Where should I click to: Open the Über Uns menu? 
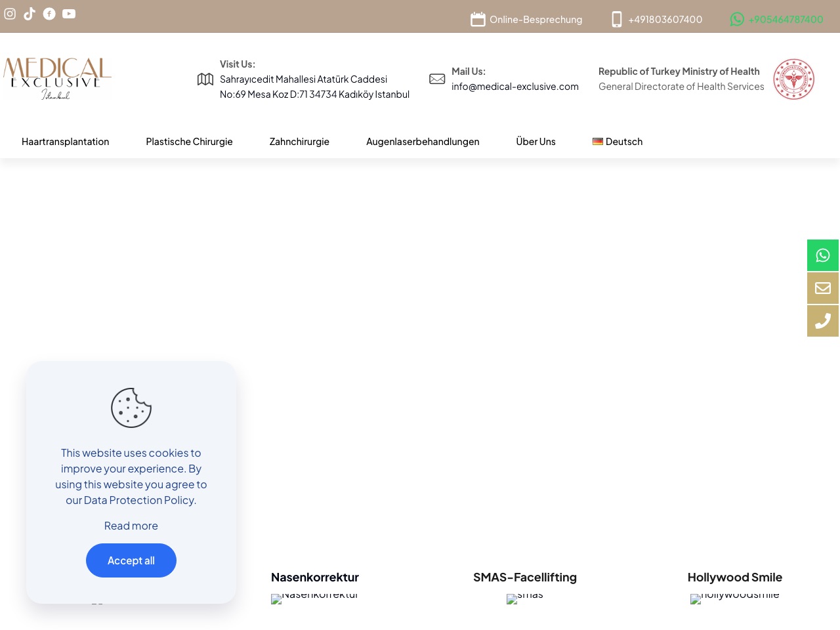[x=536, y=142]
